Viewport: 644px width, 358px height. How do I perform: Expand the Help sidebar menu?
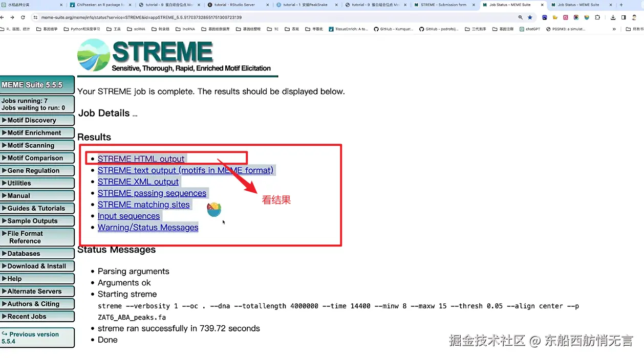pos(37,279)
